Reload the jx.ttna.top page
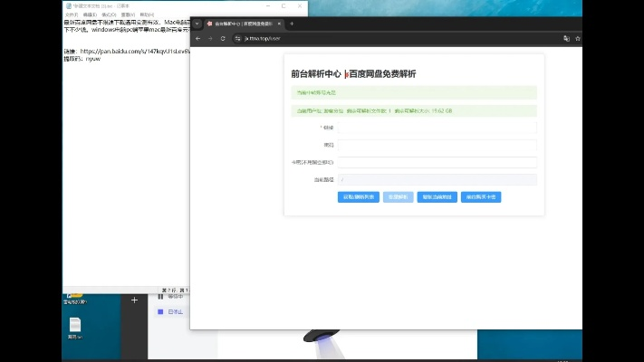 pyautogui.click(x=223, y=39)
